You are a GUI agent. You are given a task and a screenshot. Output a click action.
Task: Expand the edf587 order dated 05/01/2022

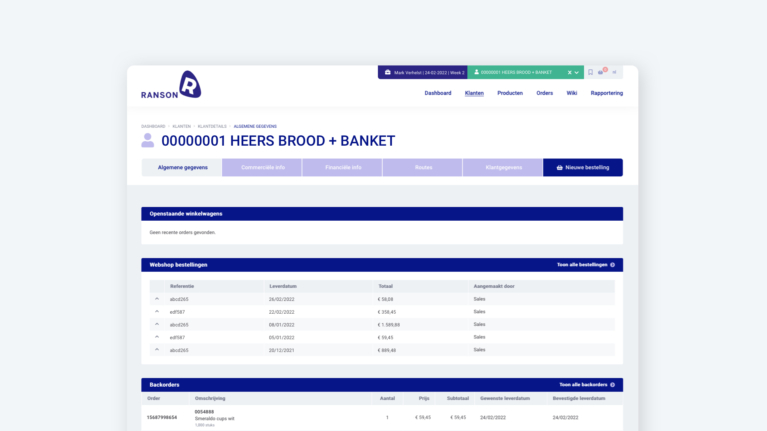[157, 337]
